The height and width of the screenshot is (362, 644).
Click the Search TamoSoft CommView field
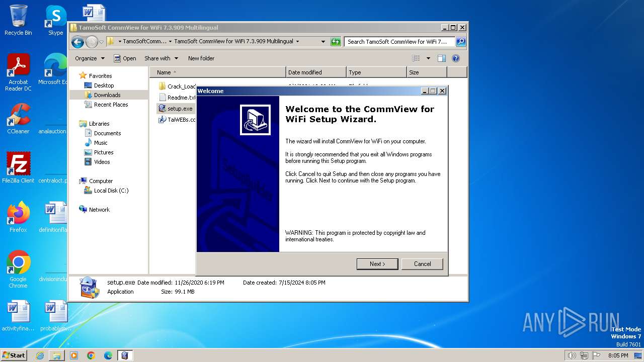(x=400, y=42)
